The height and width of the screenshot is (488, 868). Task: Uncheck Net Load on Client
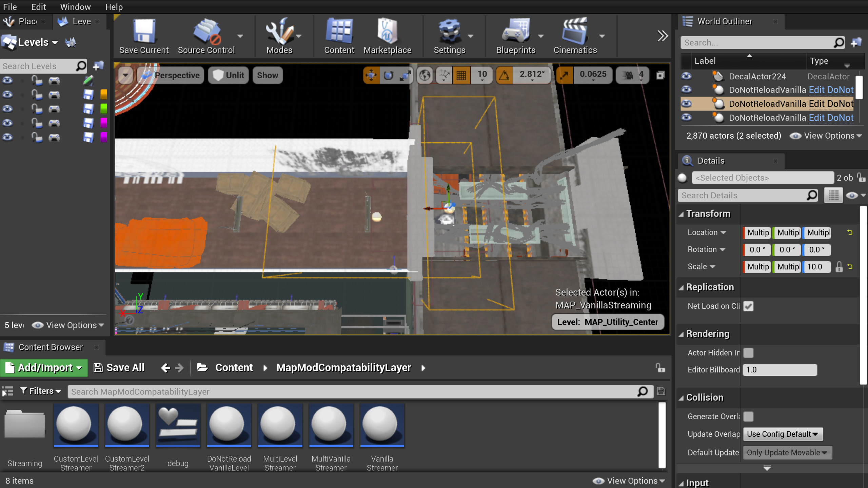pyautogui.click(x=748, y=306)
